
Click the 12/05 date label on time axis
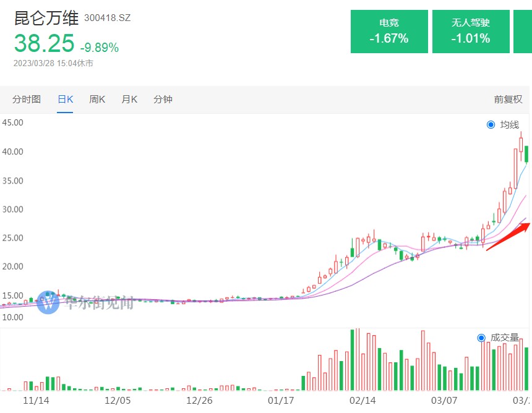[x=117, y=401]
